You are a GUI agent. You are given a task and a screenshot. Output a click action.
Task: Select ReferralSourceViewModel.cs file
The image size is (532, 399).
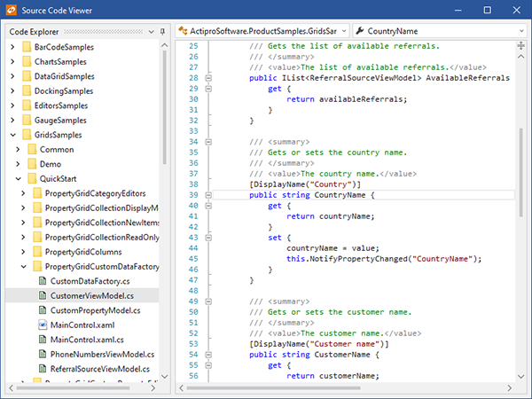100,369
